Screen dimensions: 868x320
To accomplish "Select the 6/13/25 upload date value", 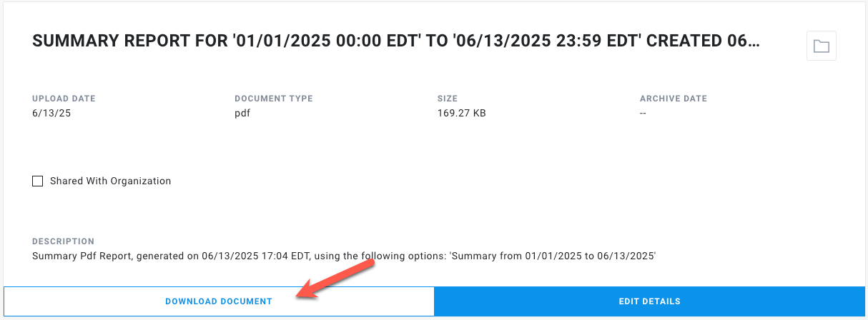I will [51, 113].
